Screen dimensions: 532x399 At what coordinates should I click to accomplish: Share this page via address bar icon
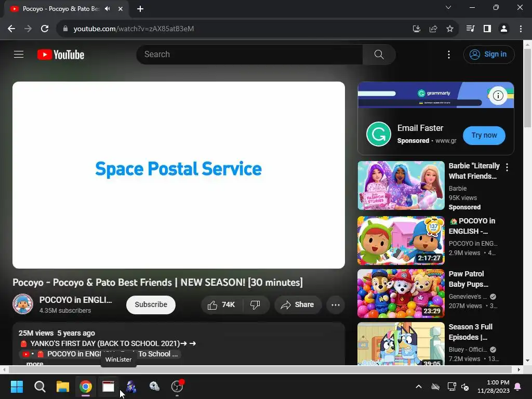click(433, 29)
